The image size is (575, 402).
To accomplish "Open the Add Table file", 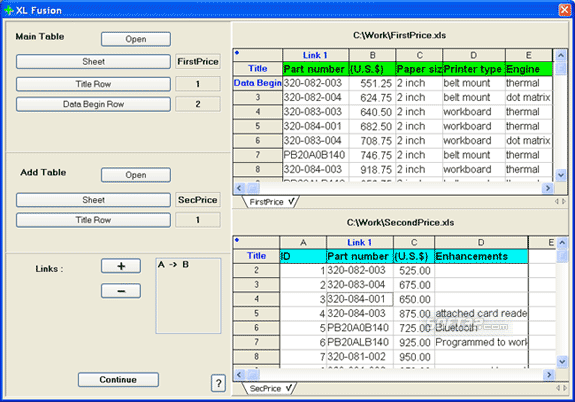I will coord(136,175).
